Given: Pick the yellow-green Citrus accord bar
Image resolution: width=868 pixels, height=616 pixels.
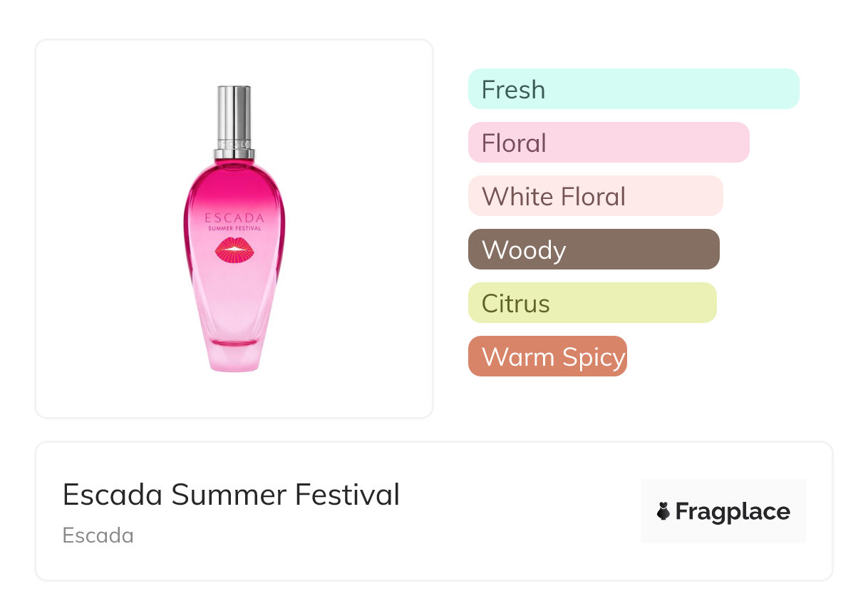Looking at the screenshot, I should (x=591, y=303).
